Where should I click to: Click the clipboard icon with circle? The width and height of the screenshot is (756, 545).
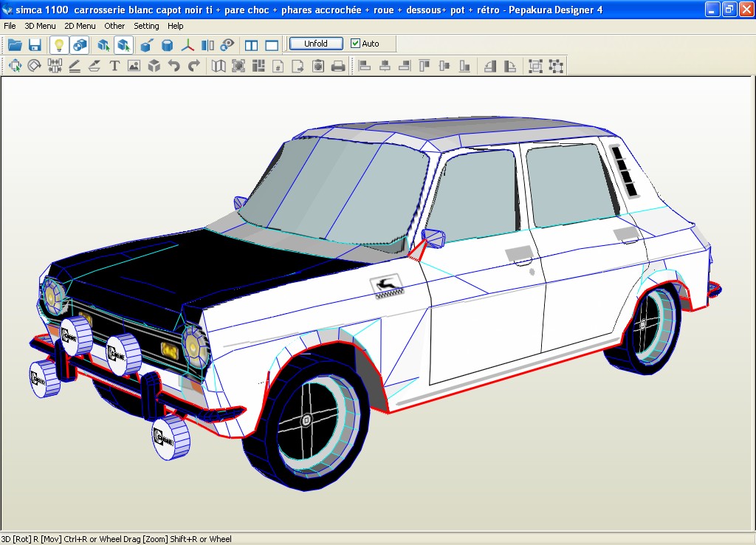[x=318, y=66]
